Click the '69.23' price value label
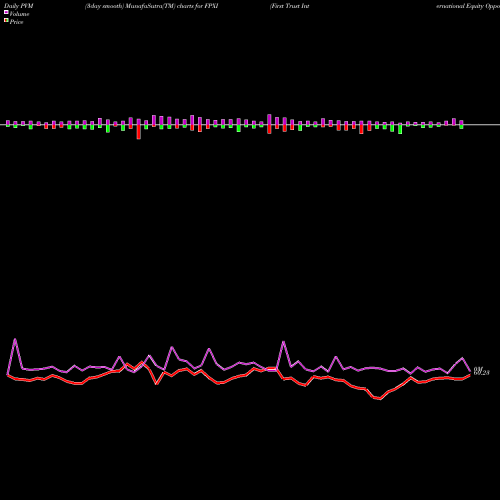Screen dimensions: 500x500 click(x=482, y=373)
